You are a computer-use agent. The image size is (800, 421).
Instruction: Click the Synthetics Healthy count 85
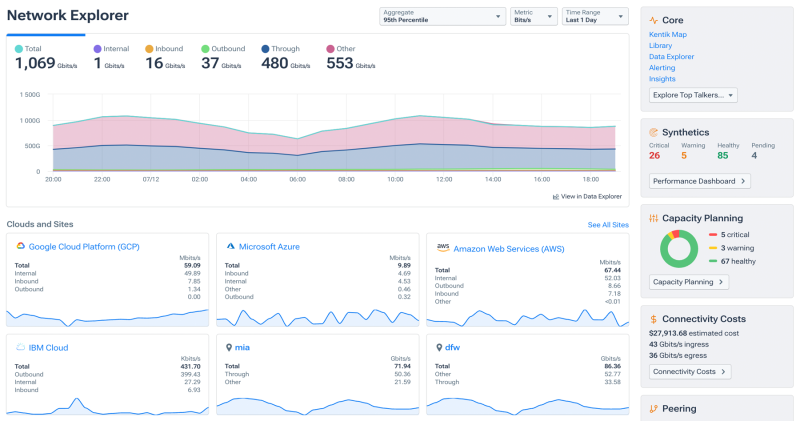tap(723, 156)
